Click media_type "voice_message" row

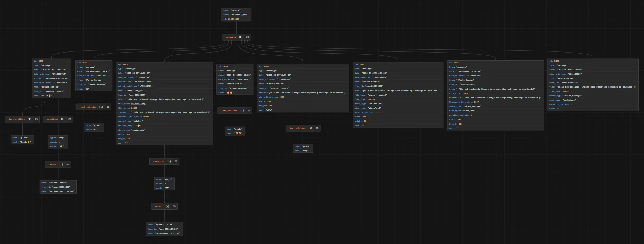pos(566,96)
